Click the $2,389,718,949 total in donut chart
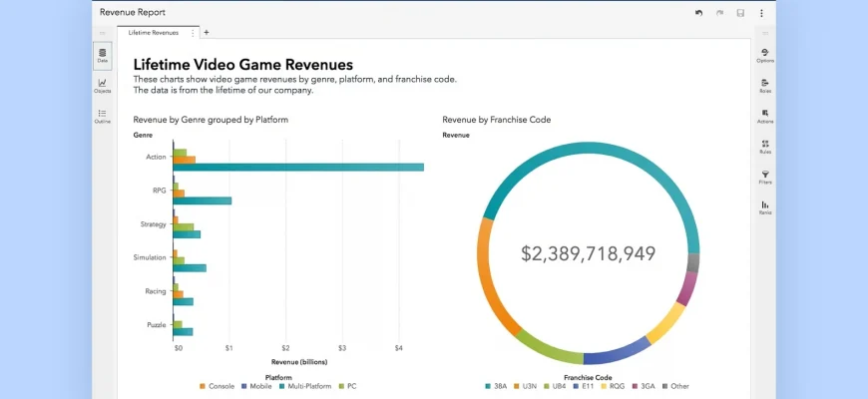Viewport: 868px width, 399px height. click(588, 253)
